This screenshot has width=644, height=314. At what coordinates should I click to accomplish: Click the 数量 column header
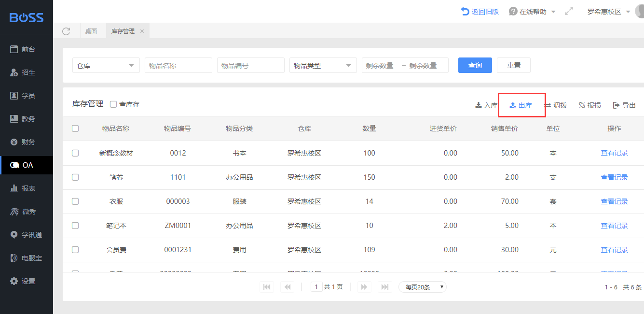coord(370,128)
